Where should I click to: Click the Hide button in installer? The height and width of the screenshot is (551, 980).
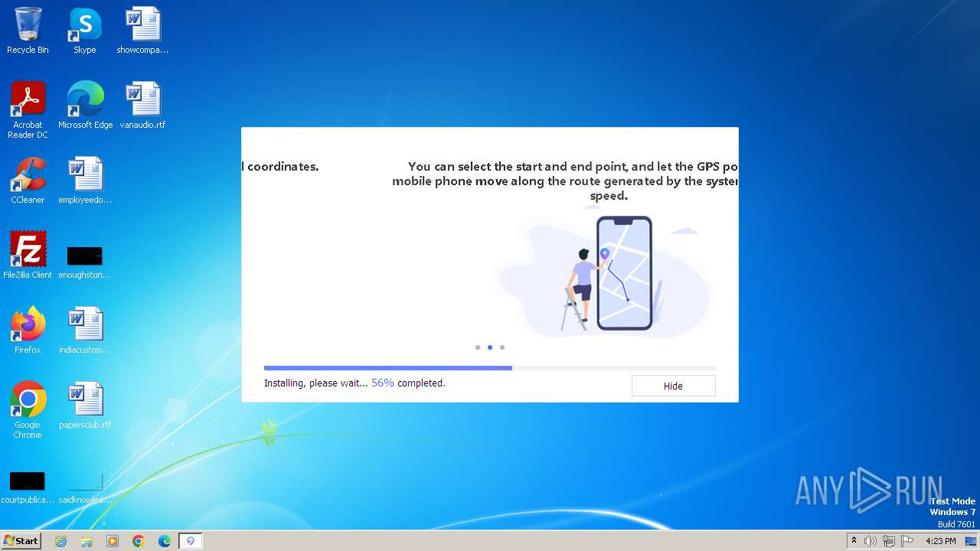coord(673,386)
